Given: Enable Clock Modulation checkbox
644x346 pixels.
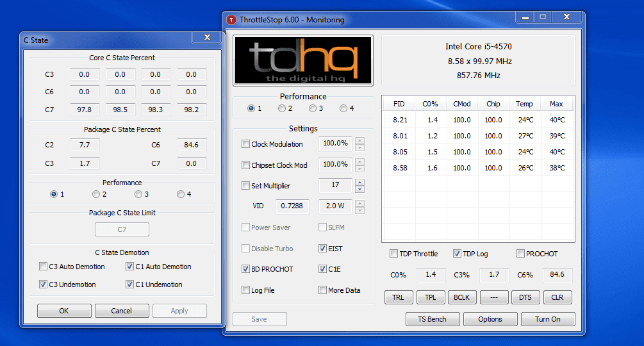Looking at the screenshot, I should (245, 144).
